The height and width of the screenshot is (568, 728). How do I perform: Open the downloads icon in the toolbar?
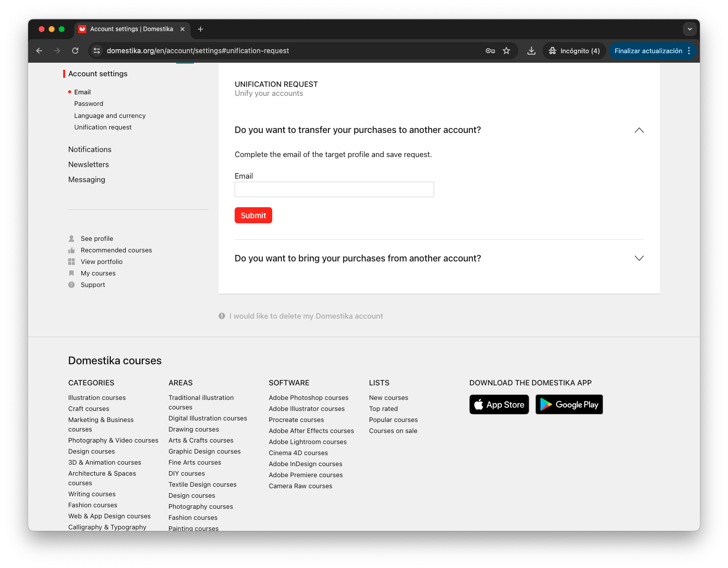click(531, 51)
